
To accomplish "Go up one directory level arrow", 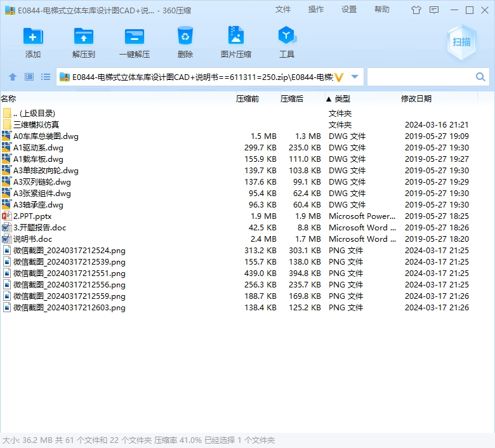I will (x=13, y=77).
